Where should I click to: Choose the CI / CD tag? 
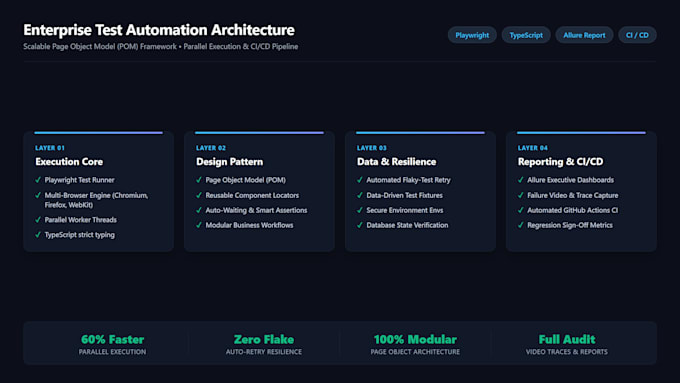pos(637,35)
